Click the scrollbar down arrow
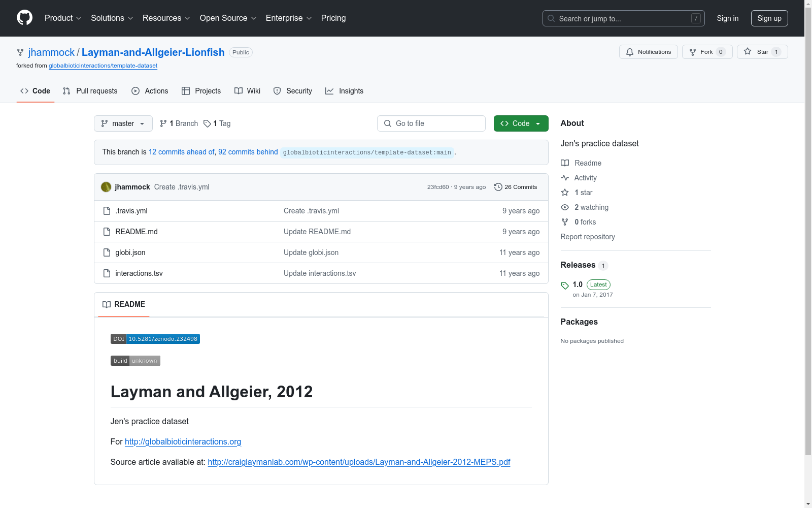812x508 pixels. click(x=808, y=504)
